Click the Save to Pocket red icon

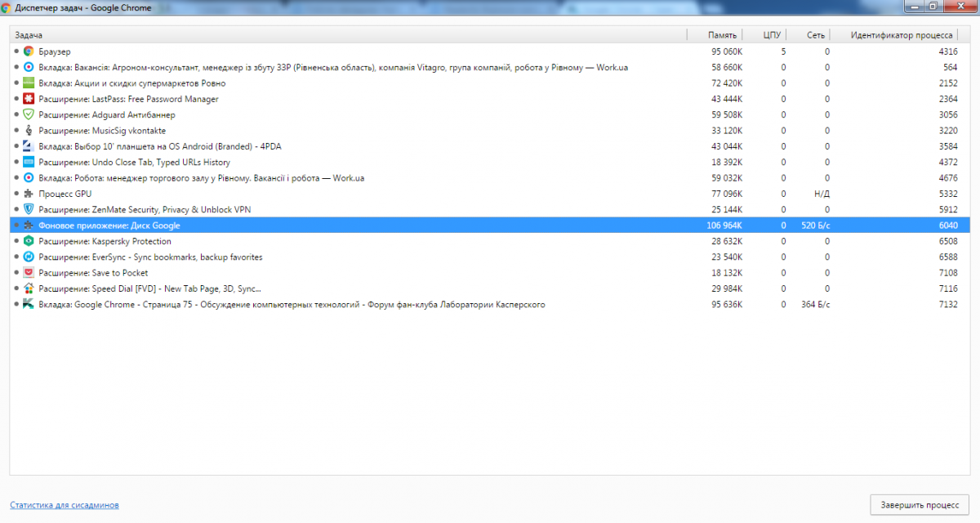28,273
